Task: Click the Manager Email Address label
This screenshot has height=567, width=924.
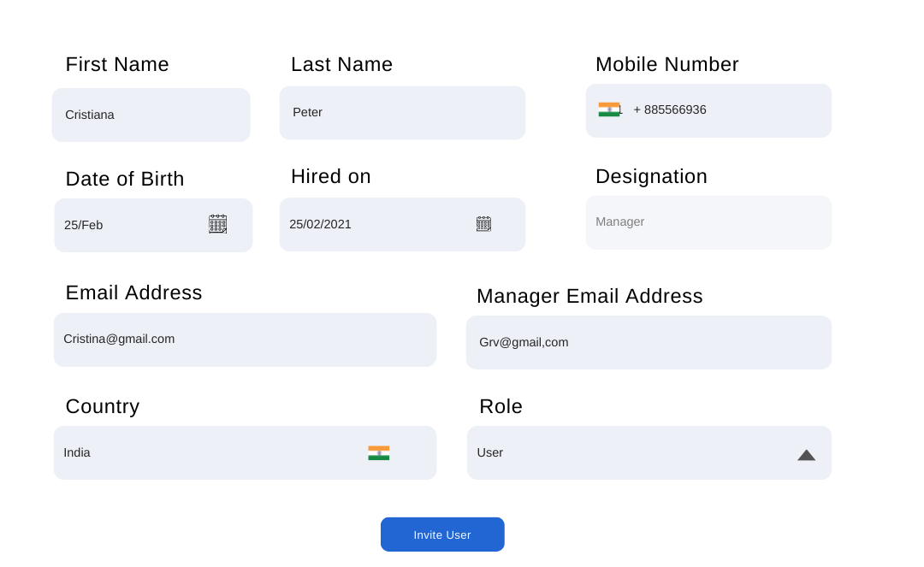Action: tap(589, 296)
